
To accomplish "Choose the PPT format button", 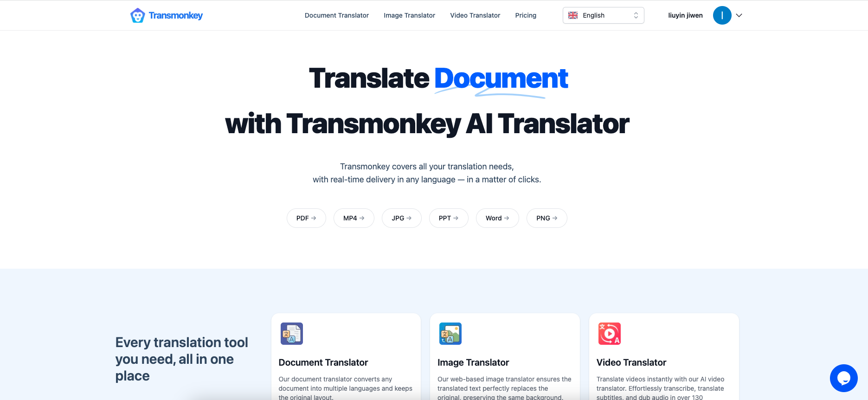I will click(449, 218).
